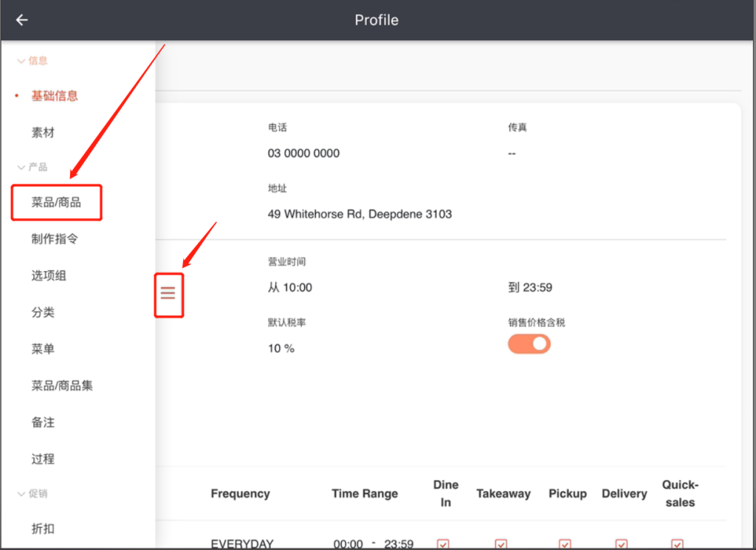Open 折扣 sidebar item
This screenshot has height=550, width=756.
(x=43, y=529)
